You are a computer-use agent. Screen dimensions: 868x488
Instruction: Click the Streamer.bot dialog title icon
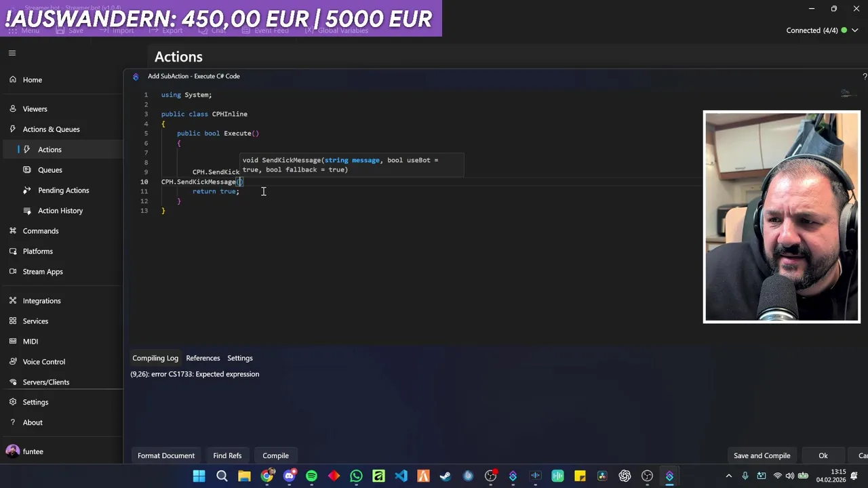136,76
